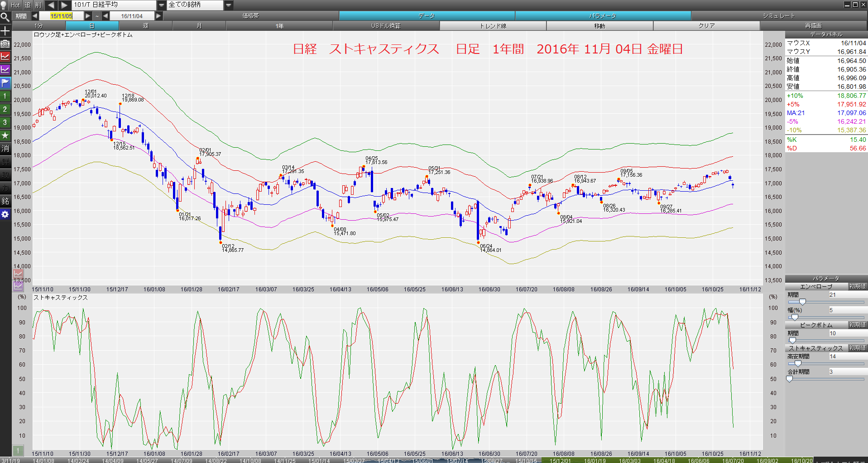The width and height of the screenshot is (868, 463).
Task: Toggle the パラメータ panel tab
Action: click(603, 16)
